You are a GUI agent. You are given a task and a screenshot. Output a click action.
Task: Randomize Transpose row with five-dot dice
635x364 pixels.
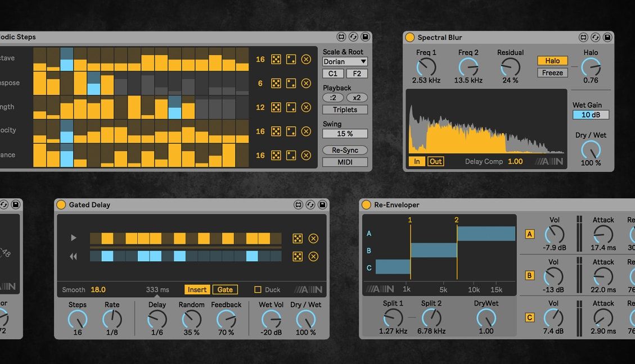point(276,83)
